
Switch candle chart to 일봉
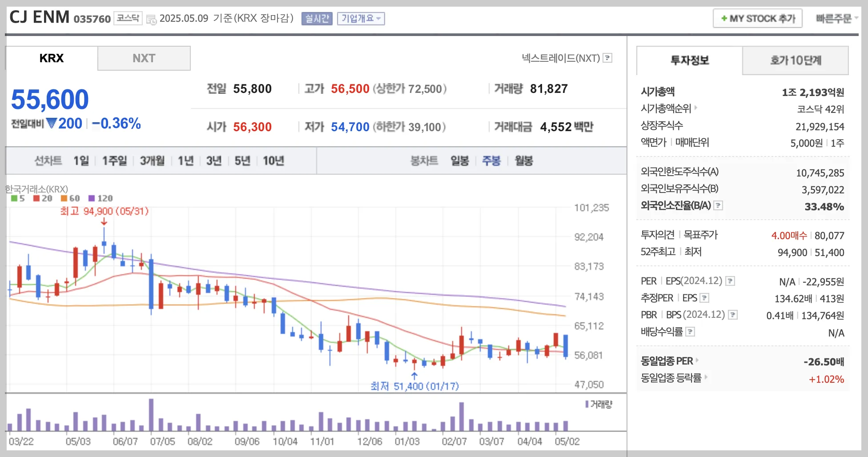point(460,160)
